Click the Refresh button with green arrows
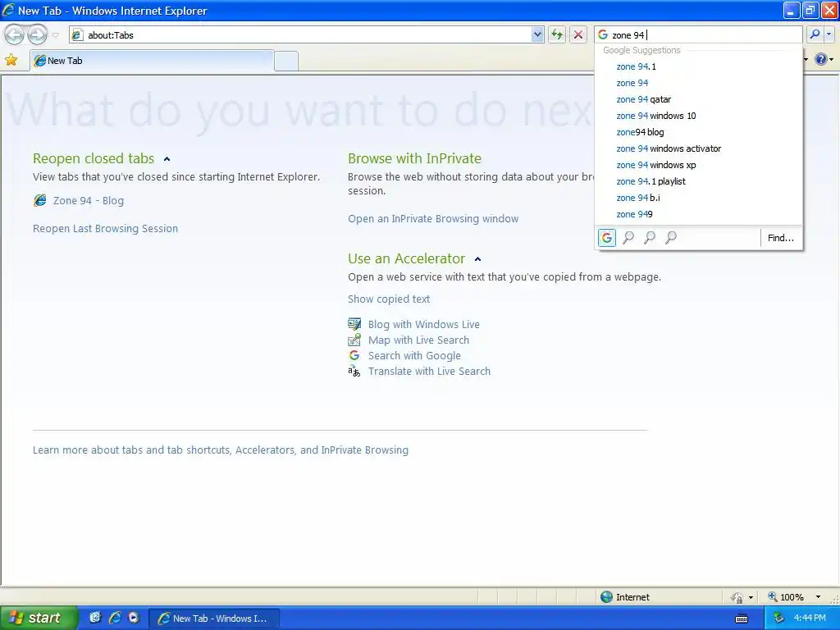 [557, 34]
